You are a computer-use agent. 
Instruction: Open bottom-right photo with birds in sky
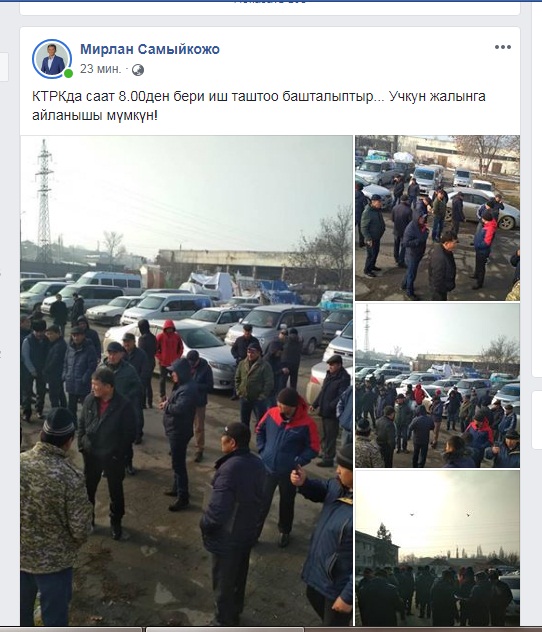point(437,548)
